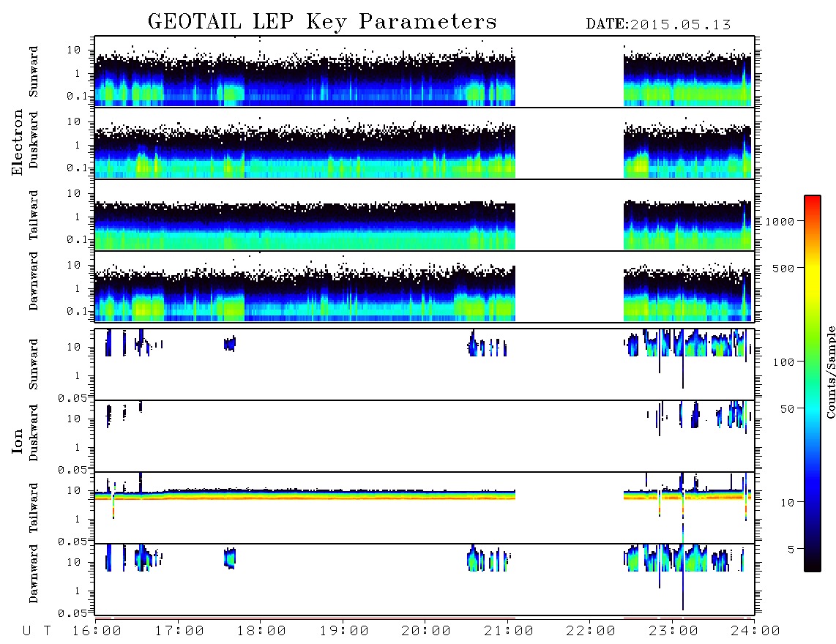Click the 22:00 time tick label
This screenshot has width=836, height=644.
point(591,632)
